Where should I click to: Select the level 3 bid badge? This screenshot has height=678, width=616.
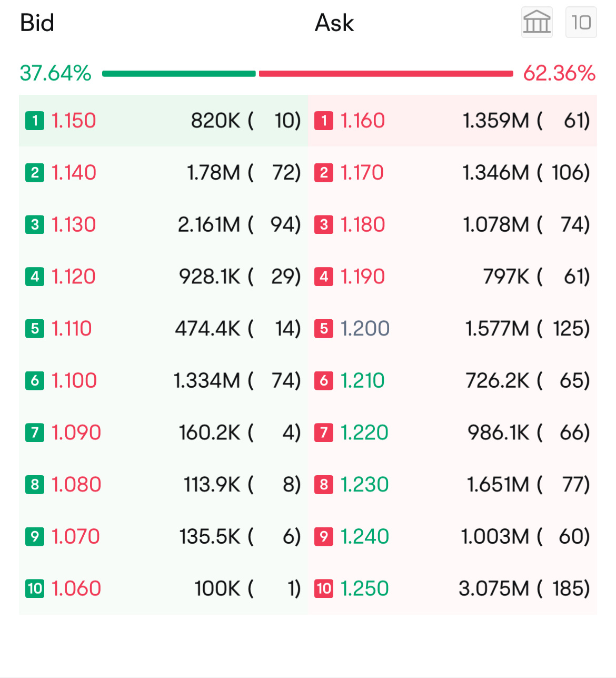(x=34, y=224)
